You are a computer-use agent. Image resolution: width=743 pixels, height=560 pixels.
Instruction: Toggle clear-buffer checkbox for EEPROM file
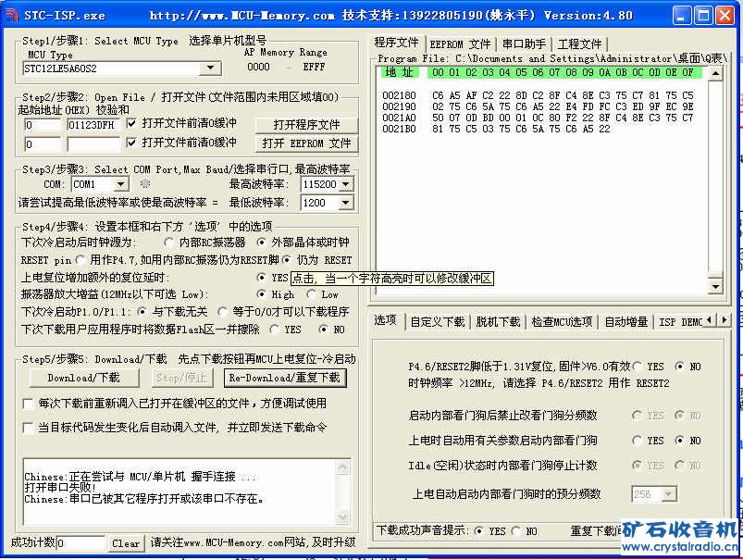131,143
